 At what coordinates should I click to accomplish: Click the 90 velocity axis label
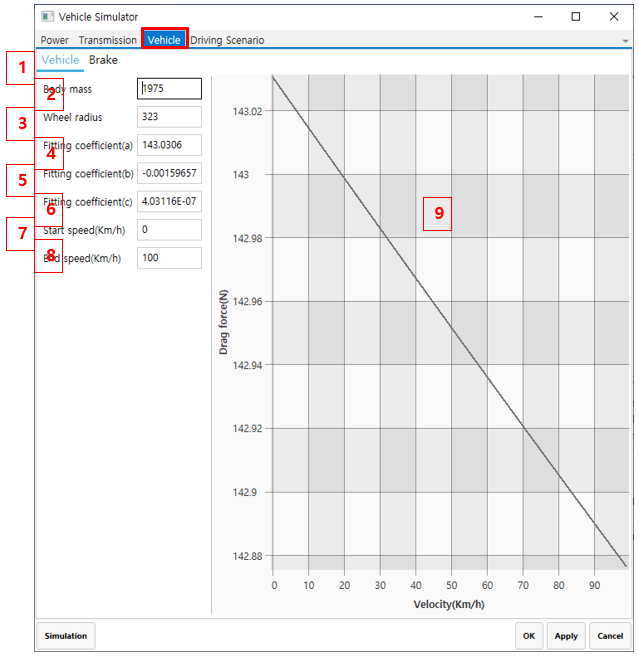pyautogui.click(x=594, y=585)
